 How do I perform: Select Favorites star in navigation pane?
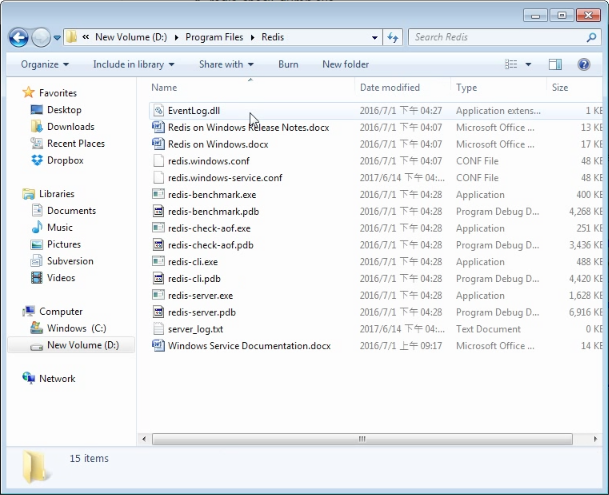coord(28,93)
